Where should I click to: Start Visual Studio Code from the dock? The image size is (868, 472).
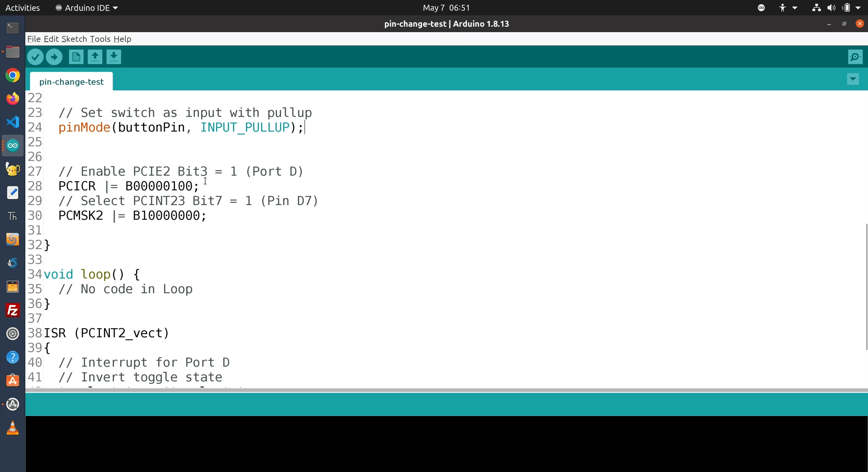pyautogui.click(x=13, y=122)
